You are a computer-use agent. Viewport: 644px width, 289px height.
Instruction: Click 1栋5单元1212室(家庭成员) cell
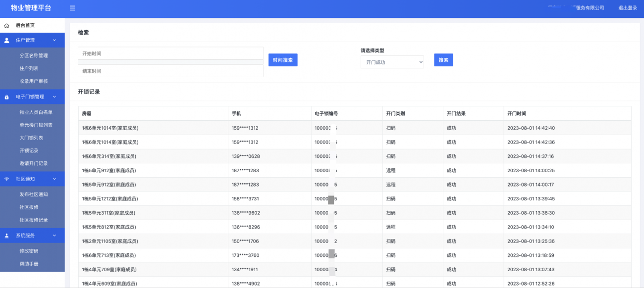pyautogui.click(x=153, y=199)
